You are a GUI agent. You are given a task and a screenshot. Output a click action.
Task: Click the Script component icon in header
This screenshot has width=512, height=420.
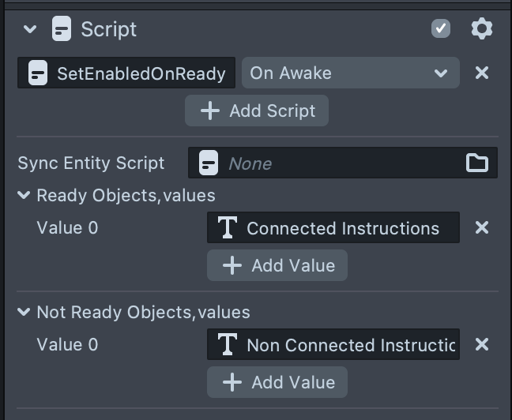pos(62,29)
